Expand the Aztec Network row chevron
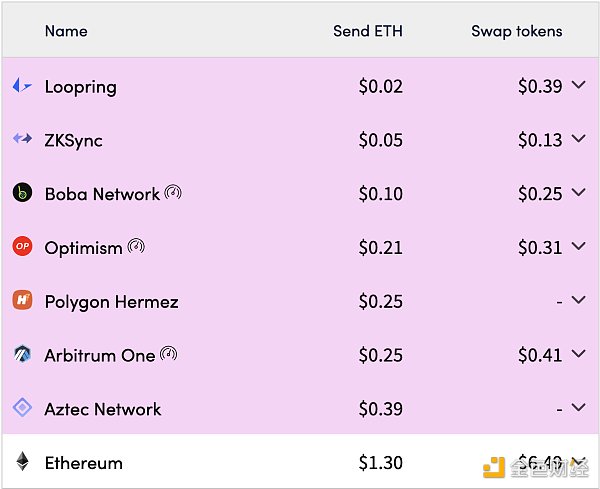Screen dimensions: 600x489 578,408
